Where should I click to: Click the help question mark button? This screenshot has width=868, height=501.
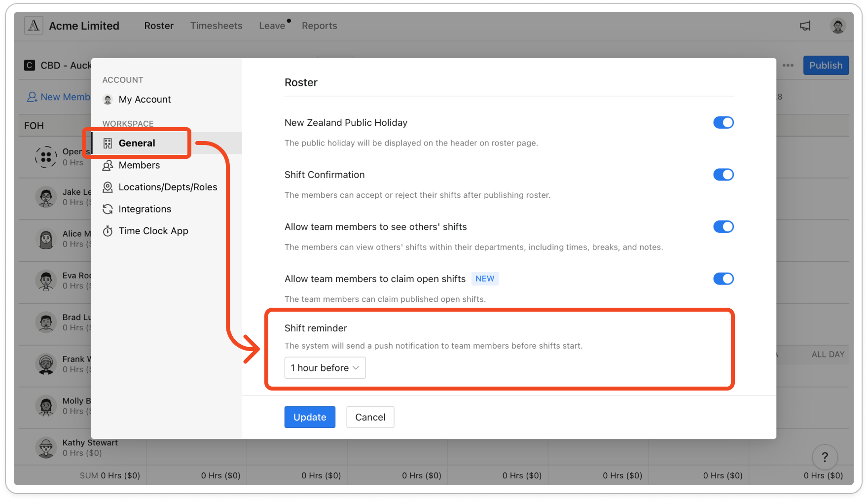[825, 457]
